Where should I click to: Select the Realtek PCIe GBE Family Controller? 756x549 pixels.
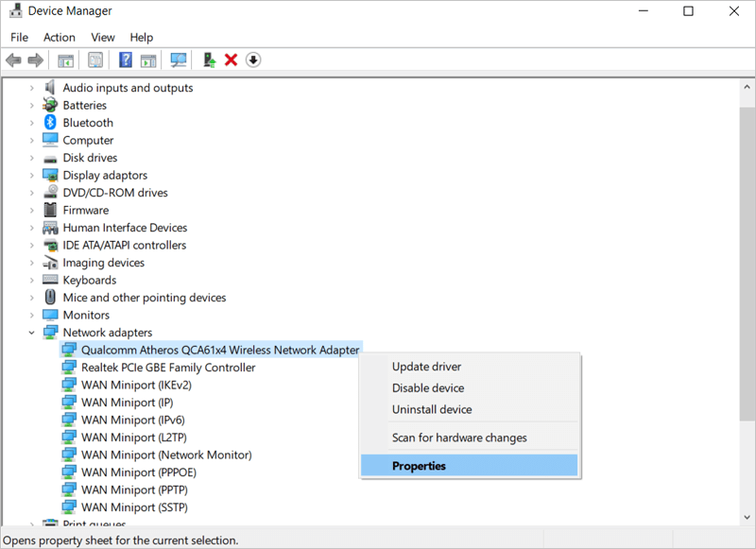pyautogui.click(x=167, y=367)
